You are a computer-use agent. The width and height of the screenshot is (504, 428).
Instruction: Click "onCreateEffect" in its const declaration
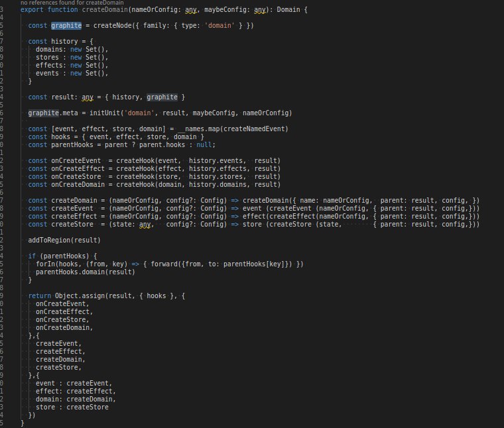coord(78,168)
